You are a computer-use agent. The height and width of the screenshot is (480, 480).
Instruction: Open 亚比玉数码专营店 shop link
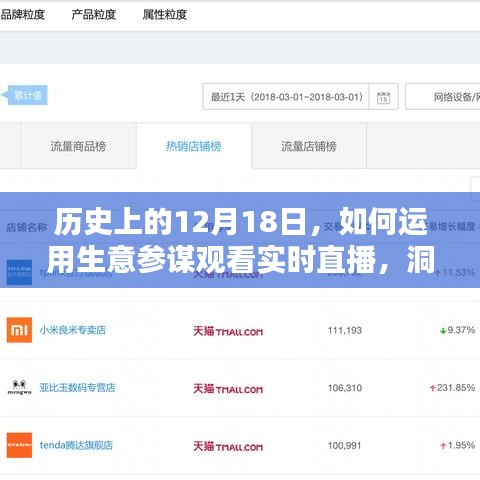[x=77, y=388]
